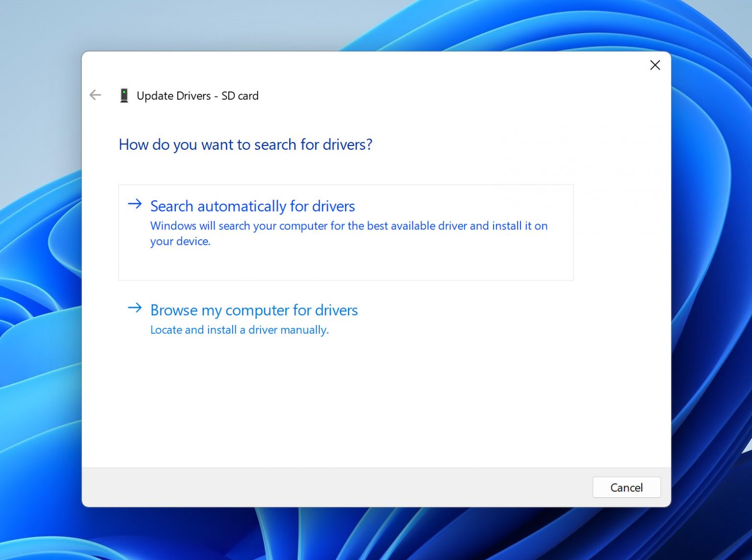Click the dialog's X close control

[x=655, y=65]
